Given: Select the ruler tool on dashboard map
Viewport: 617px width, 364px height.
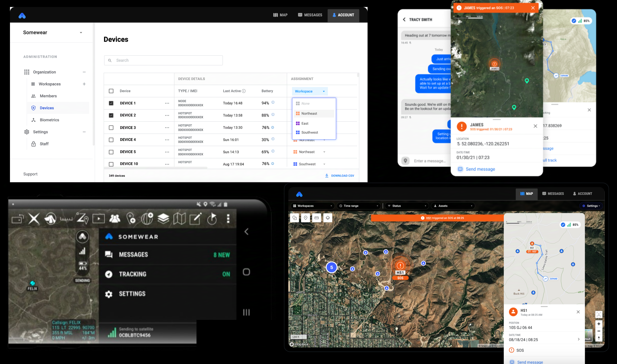Looking at the screenshot, I should click(316, 218).
